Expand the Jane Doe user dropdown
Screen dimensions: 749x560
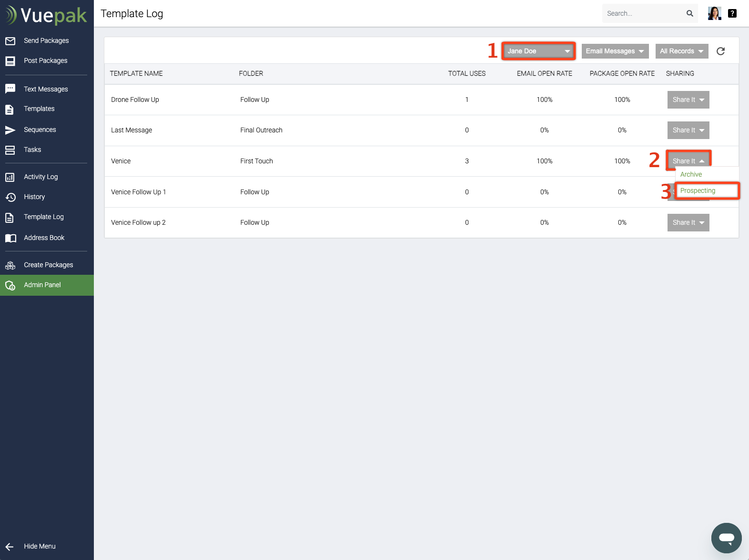point(538,51)
